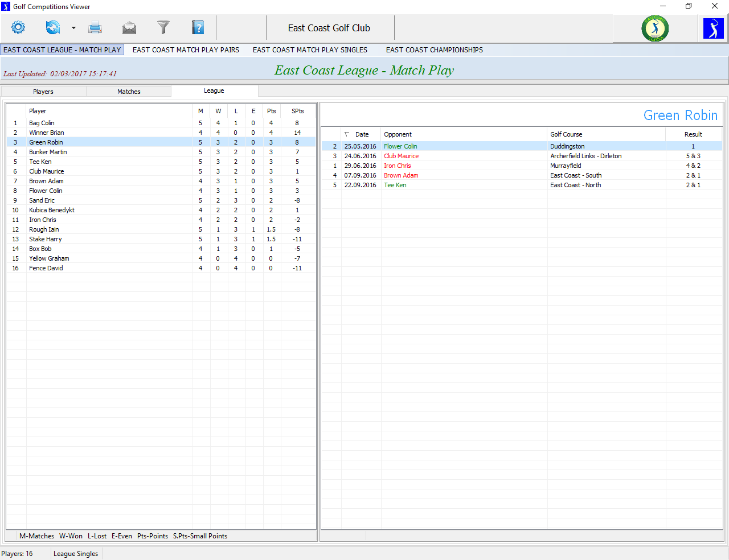This screenshot has width=729, height=560.
Task: Select player Winner Brian
Action: pyautogui.click(x=161, y=133)
